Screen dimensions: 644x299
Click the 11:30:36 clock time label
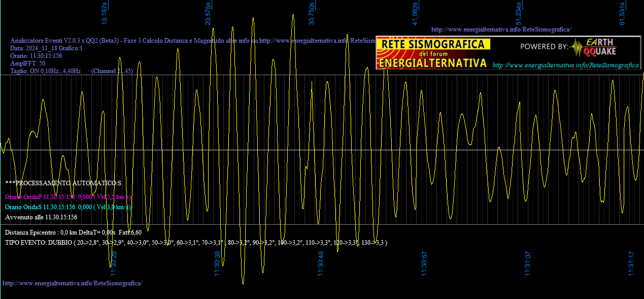[x=218, y=263]
